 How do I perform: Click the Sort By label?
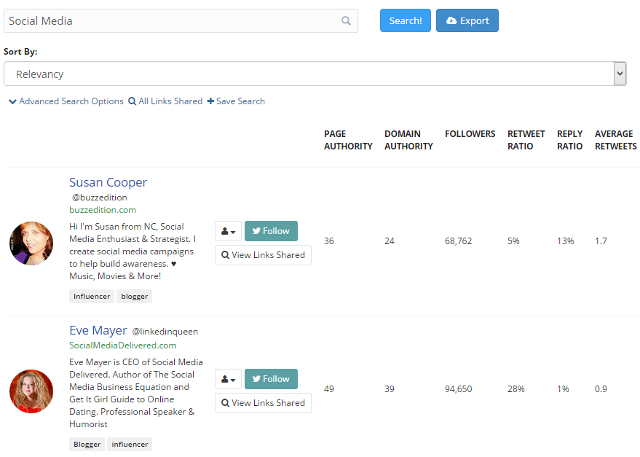[x=20, y=51]
